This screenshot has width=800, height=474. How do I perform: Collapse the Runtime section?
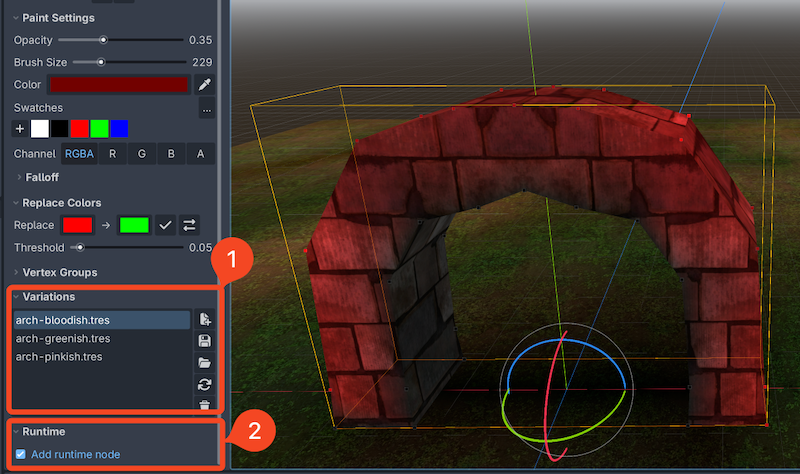pyautogui.click(x=16, y=432)
